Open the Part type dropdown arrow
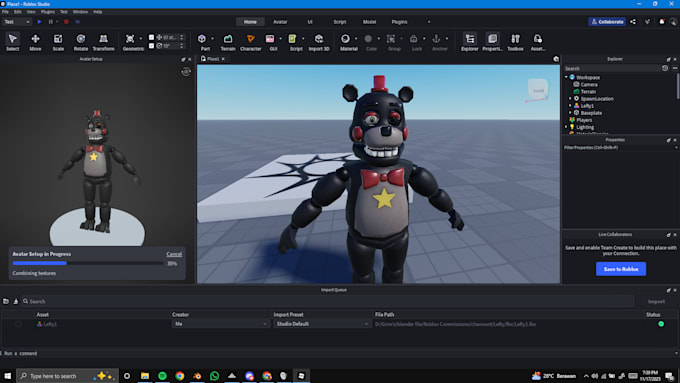 coord(212,39)
